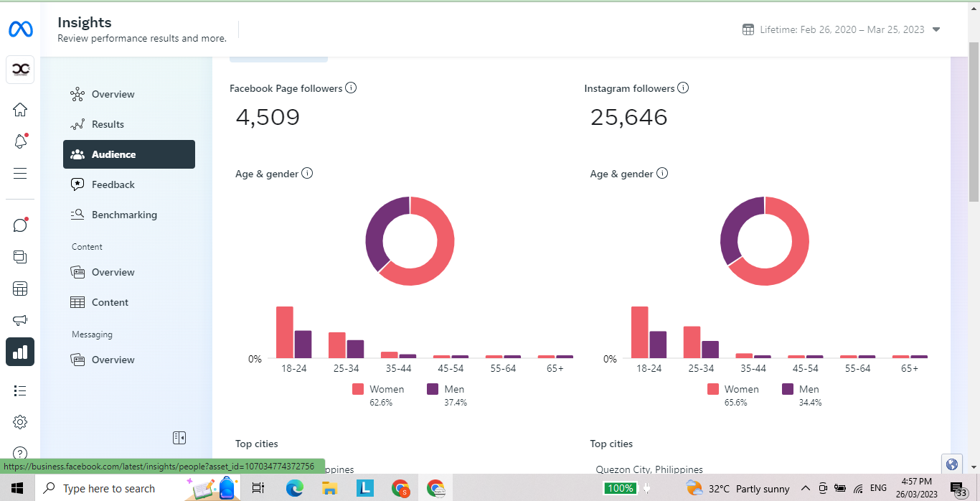This screenshot has width=980, height=501.
Task: Click Facebook Page followers count 4,509
Action: point(268,117)
